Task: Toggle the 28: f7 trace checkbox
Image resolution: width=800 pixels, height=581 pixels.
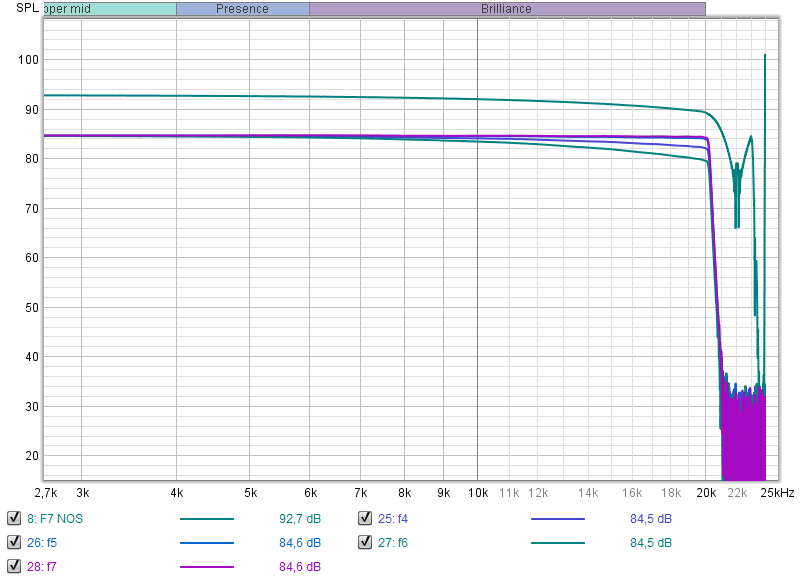Action: (14, 566)
